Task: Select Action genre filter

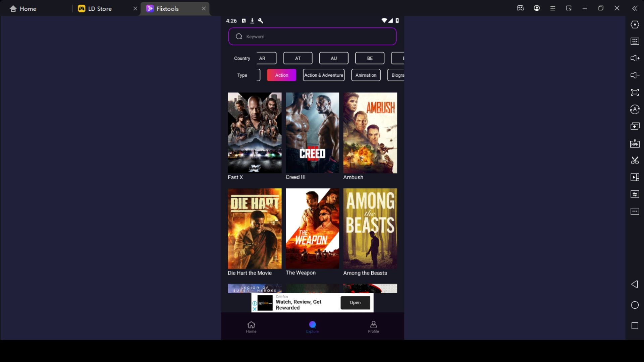Action: pyautogui.click(x=281, y=75)
